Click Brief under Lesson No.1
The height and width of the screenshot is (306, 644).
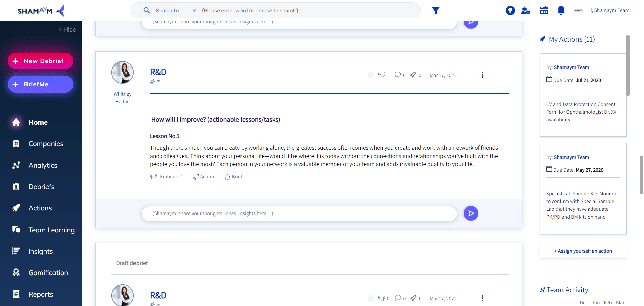pyautogui.click(x=233, y=177)
